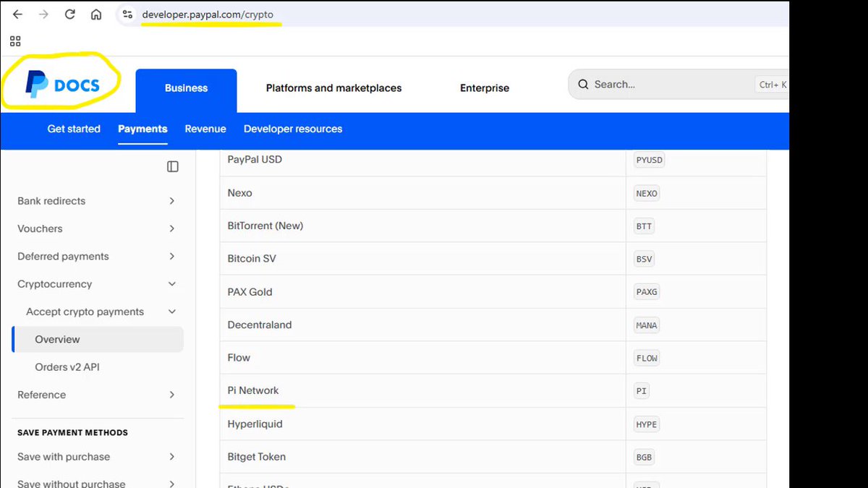Click Bitget Token row name
The image size is (868, 488).
coord(257,457)
